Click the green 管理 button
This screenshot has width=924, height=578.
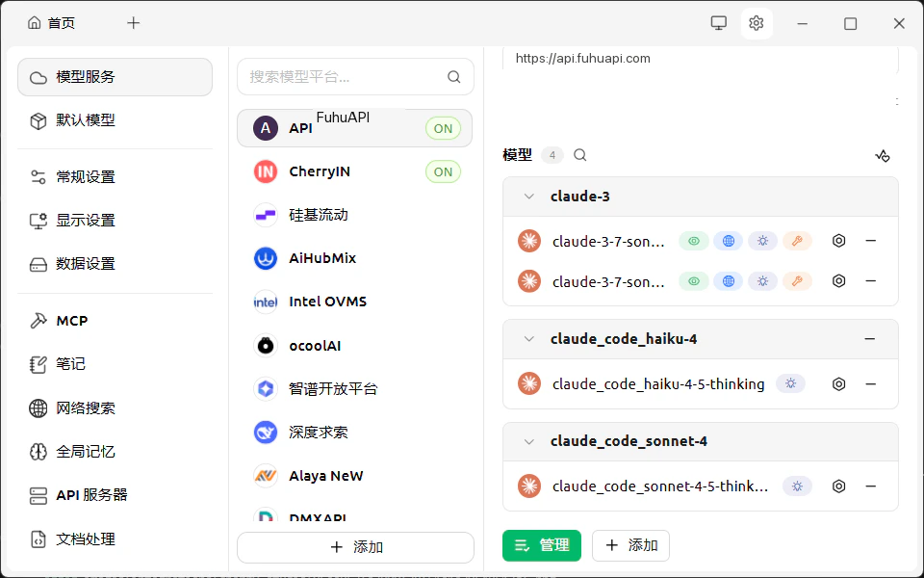tap(542, 545)
